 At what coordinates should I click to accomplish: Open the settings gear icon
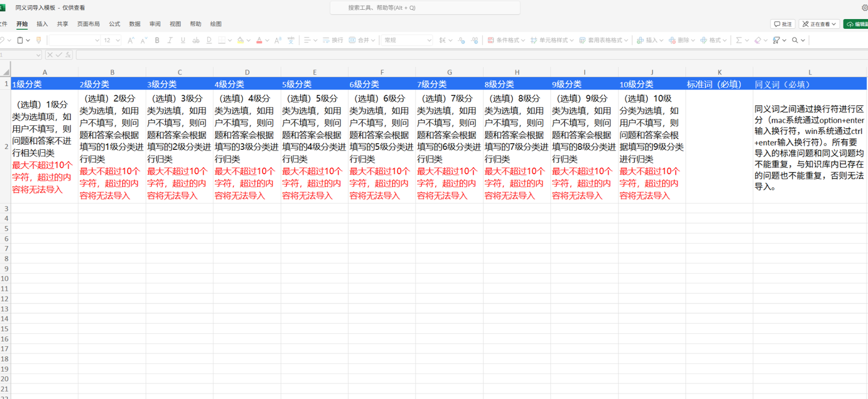[864, 8]
